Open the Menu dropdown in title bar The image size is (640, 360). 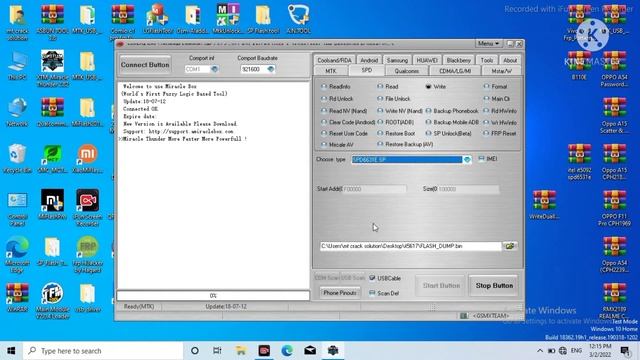[x=488, y=43]
